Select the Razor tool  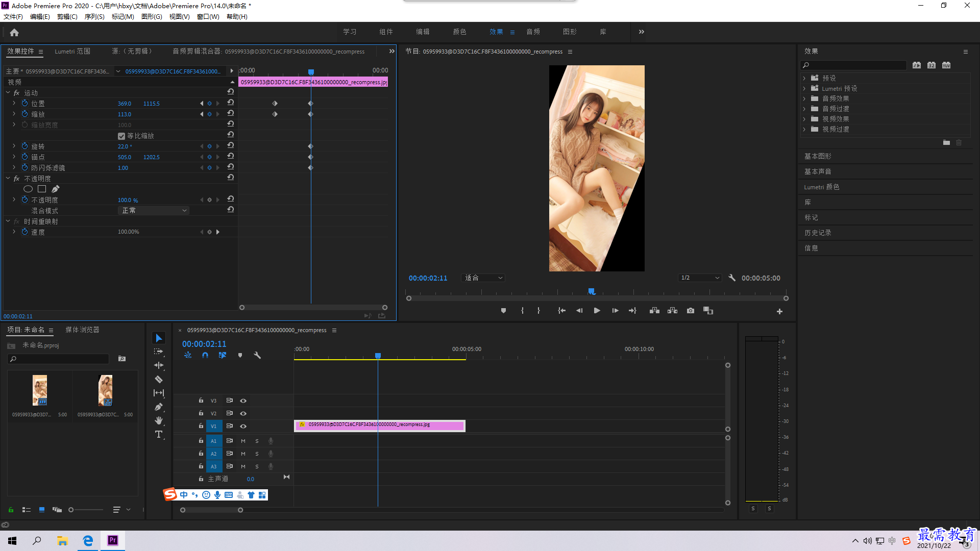pos(159,379)
